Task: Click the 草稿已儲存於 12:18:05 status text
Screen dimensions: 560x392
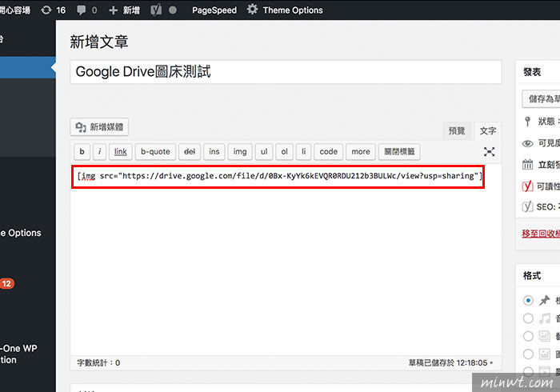Action: pos(450,362)
